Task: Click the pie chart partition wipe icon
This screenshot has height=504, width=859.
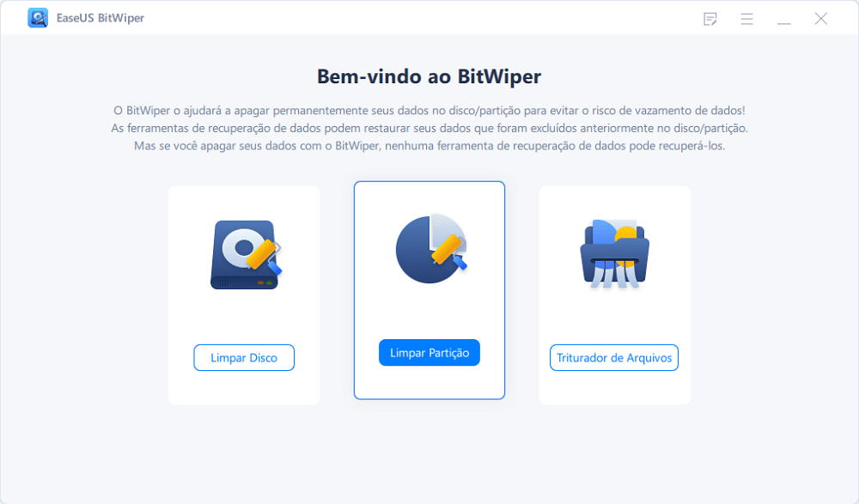Action: click(431, 248)
